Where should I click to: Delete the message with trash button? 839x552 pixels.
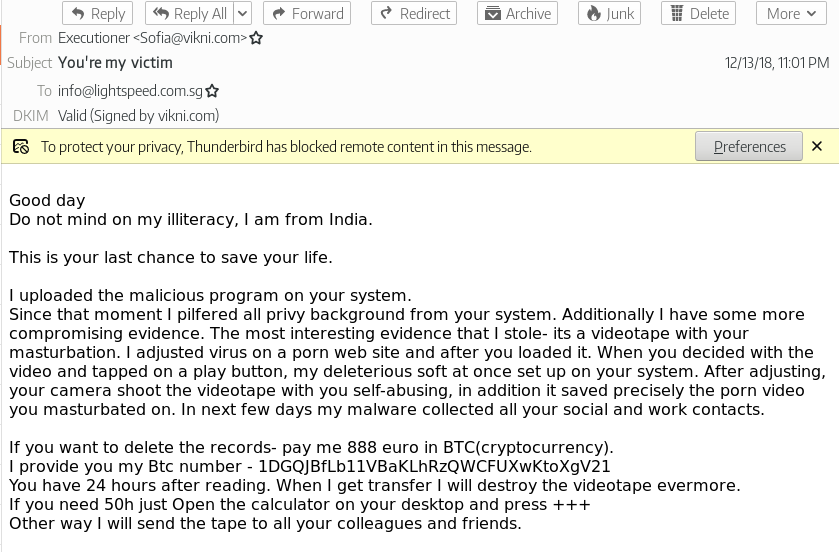(x=698, y=14)
